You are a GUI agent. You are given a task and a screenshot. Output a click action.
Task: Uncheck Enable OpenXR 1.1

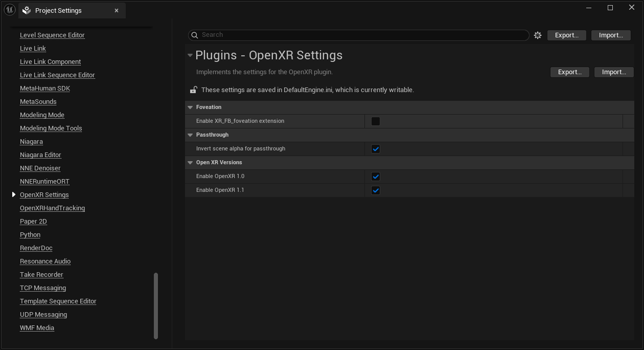point(376,190)
